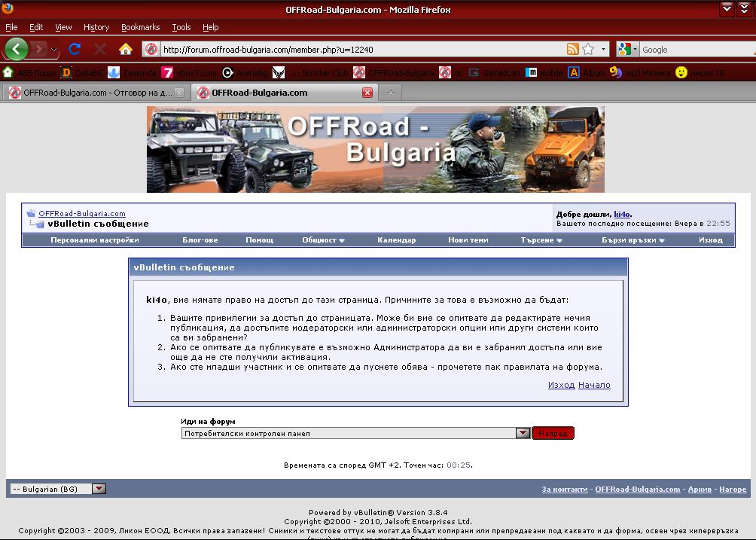Open the smiley-face bookmark
The height and width of the screenshot is (540, 756).
tap(700, 73)
